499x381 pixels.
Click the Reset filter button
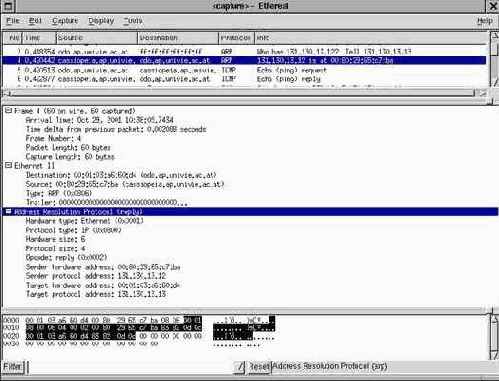tap(259, 367)
